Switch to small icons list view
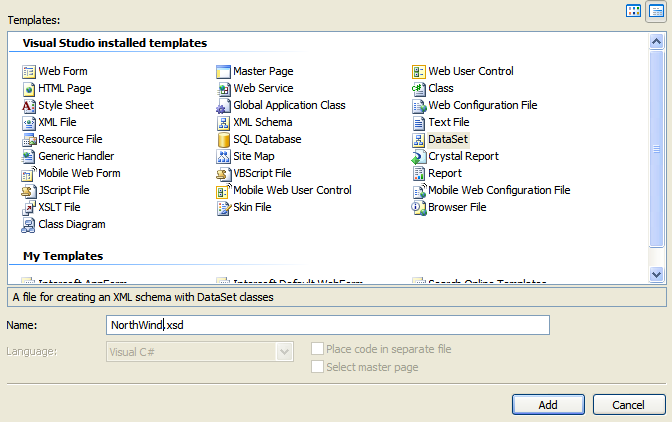The height and width of the screenshot is (422, 672). (655, 11)
